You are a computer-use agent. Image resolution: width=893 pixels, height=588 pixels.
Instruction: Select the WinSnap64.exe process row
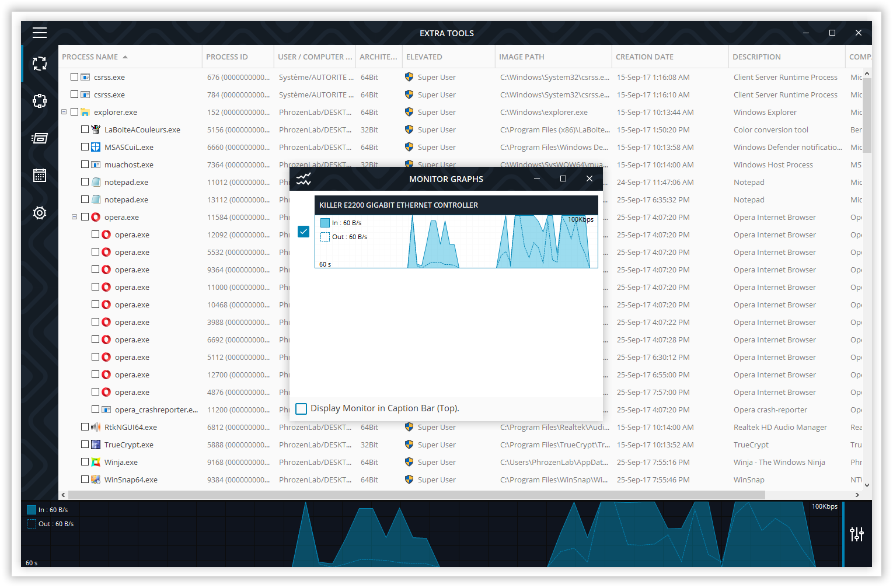coord(461,480)
